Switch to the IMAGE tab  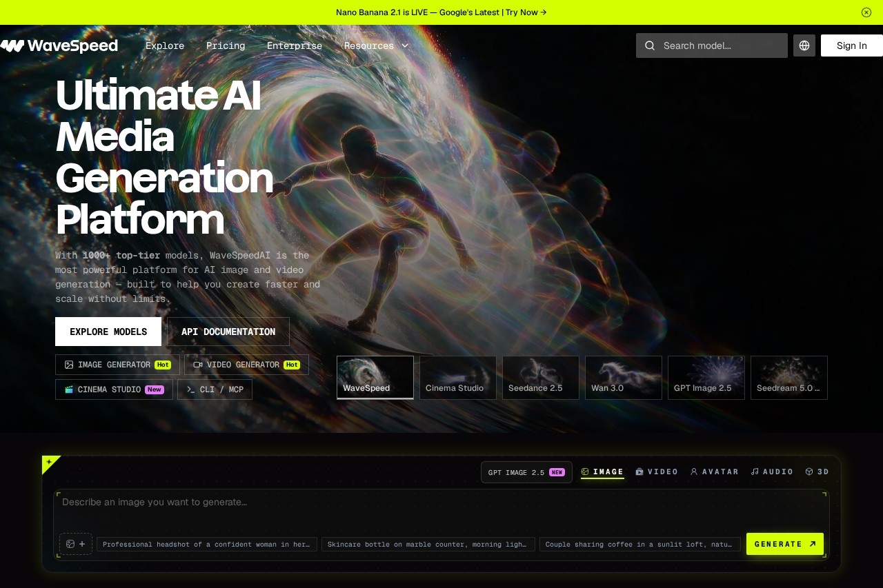pyautogui.click(x=602, y=472)
